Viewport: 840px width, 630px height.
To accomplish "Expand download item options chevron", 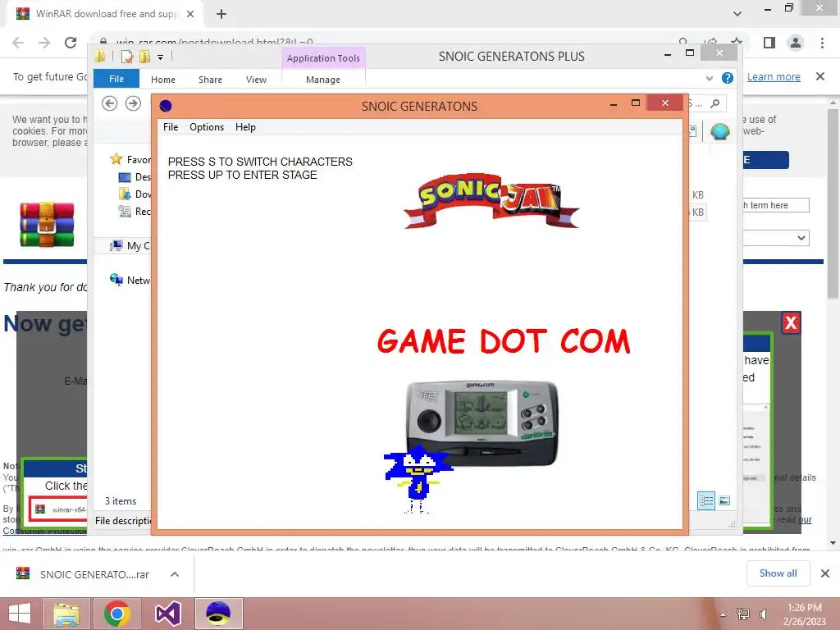I will click(175, 574).
